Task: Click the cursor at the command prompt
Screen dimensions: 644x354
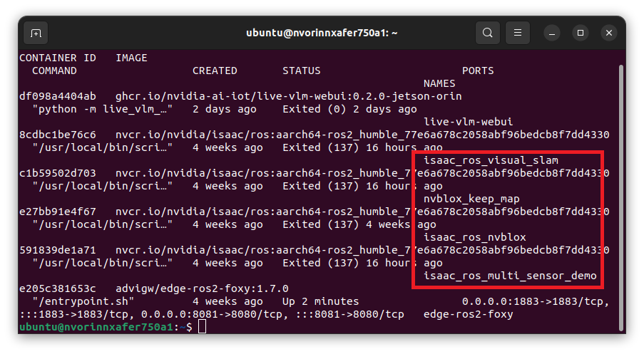Action: 203,327
